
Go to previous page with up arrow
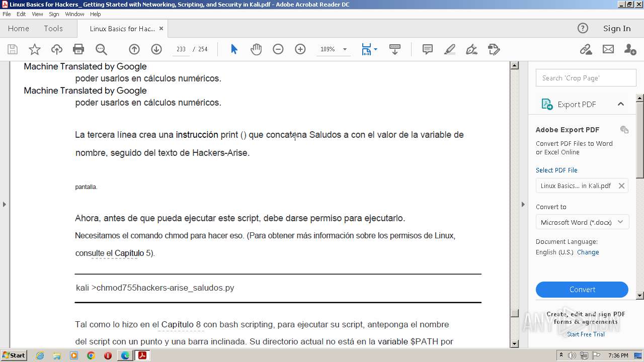click(x=134, y=49)
